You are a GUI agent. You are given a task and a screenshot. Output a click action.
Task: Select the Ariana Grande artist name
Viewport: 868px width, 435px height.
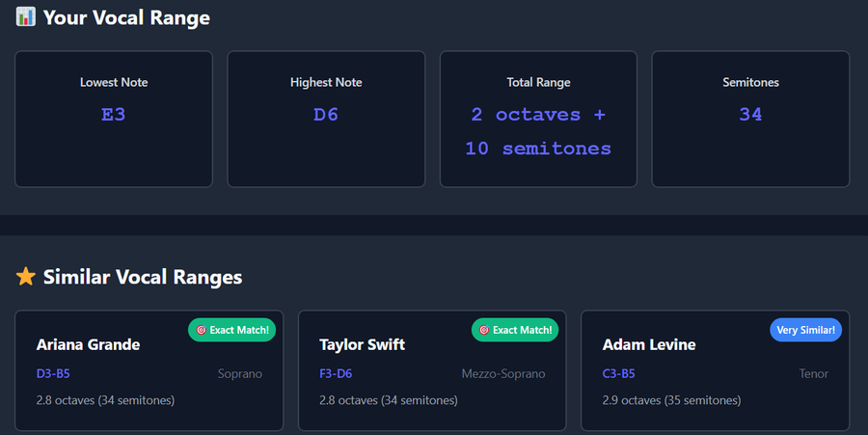[88, 345]
